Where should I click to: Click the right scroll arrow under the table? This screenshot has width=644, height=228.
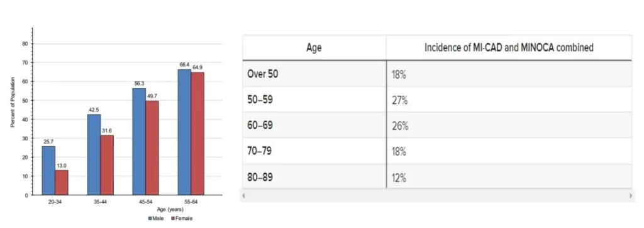click(x=630, y=196)
